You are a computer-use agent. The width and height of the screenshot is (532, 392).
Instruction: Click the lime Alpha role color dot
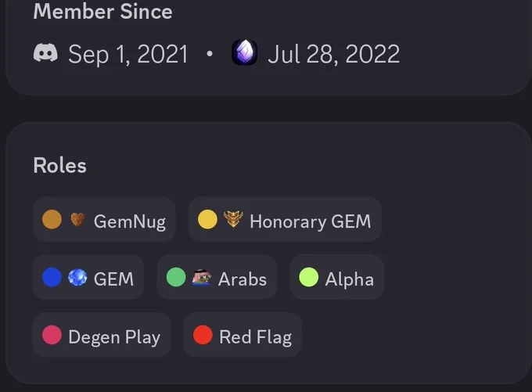click(309, 277)
